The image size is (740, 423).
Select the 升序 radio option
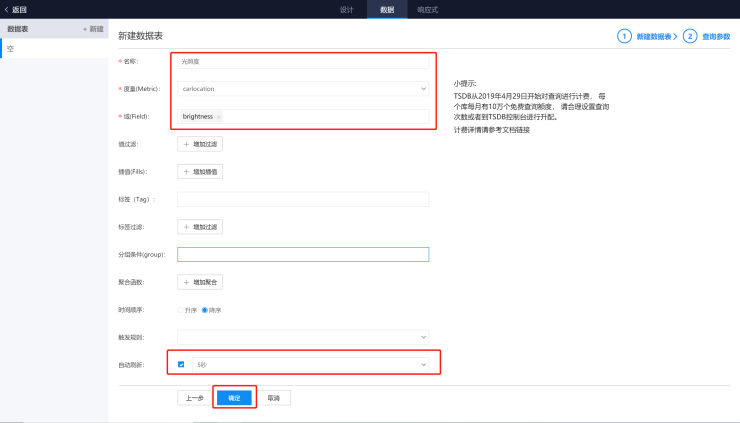point(181,310)
